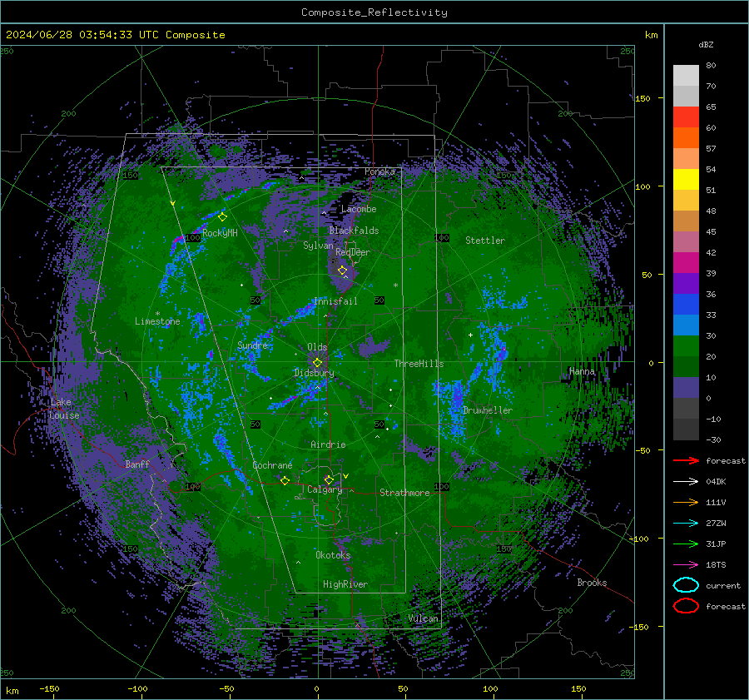The height and width of the screenshot is (700, 749).
Task: Click the white 04DK arrow icon
Action: [686, 481]
